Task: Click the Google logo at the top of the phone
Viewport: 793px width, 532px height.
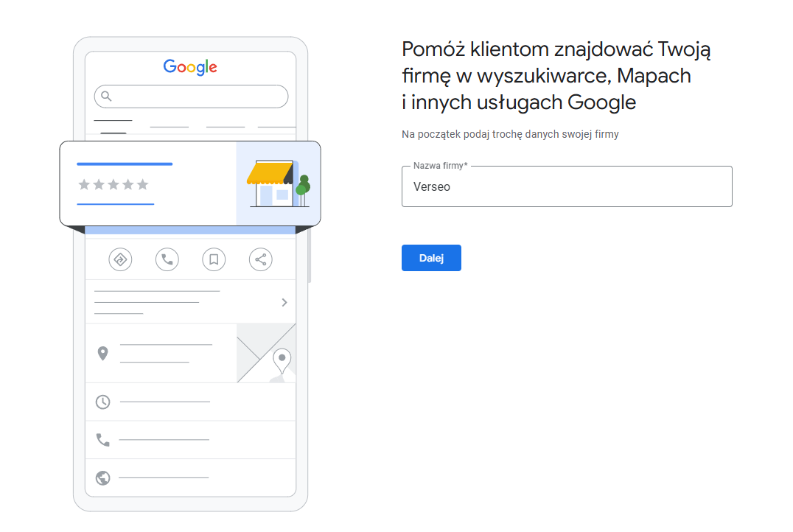Action: tap(190, 67)
